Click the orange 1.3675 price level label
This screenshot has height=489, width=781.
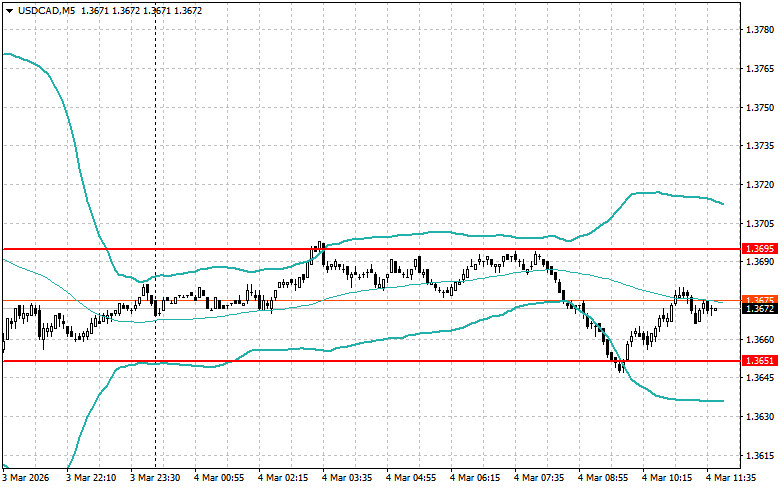(760, 299)
